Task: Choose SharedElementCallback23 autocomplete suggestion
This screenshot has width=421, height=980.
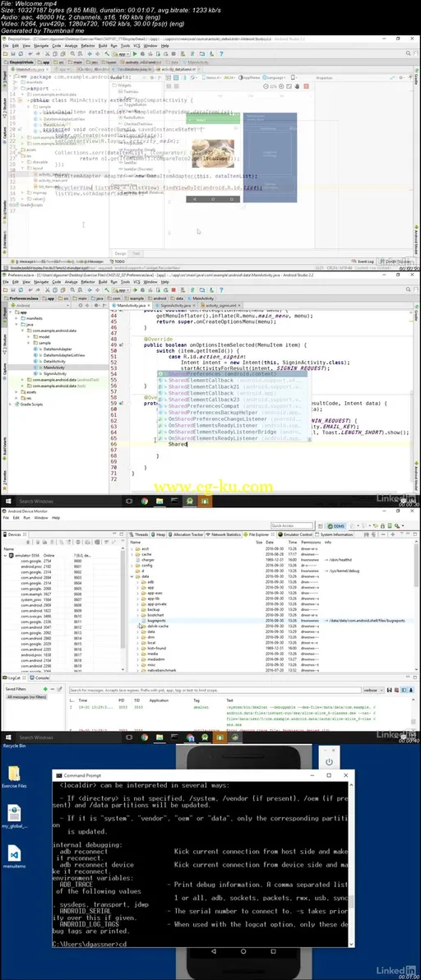Action: pyautogui.click(x=234, y=400)
